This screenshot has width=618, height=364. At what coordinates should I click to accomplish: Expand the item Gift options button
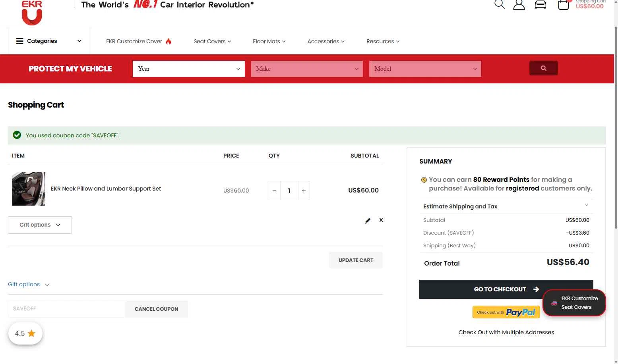(x=40, y=225)
